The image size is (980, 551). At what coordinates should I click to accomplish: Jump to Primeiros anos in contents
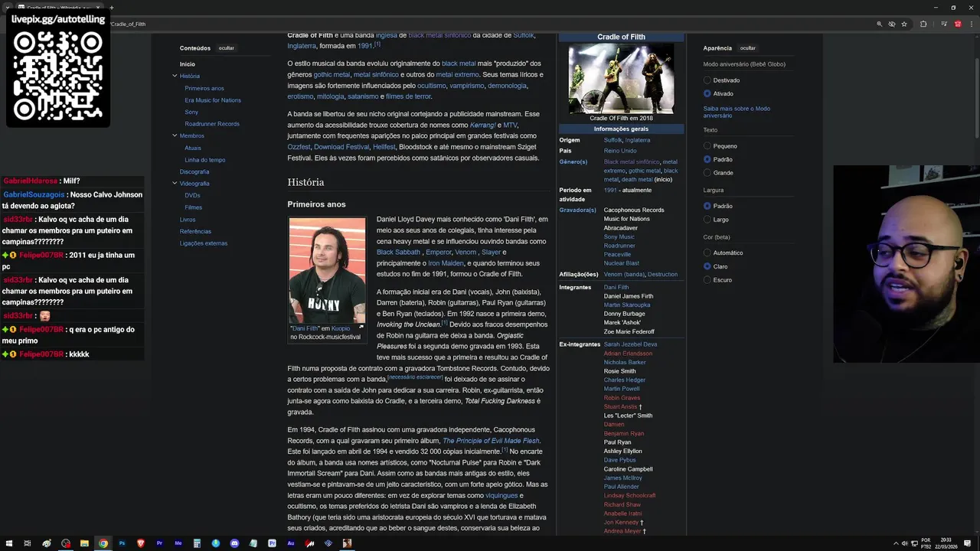click(x=204, y=88)
